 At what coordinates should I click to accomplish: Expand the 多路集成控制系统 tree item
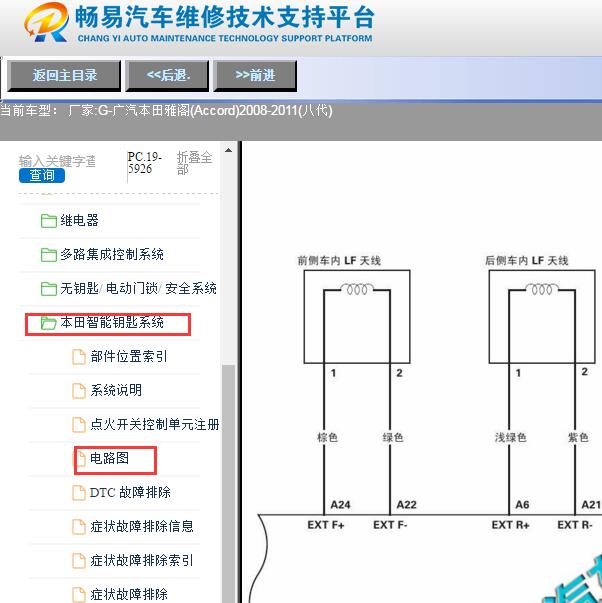[112, 254]
